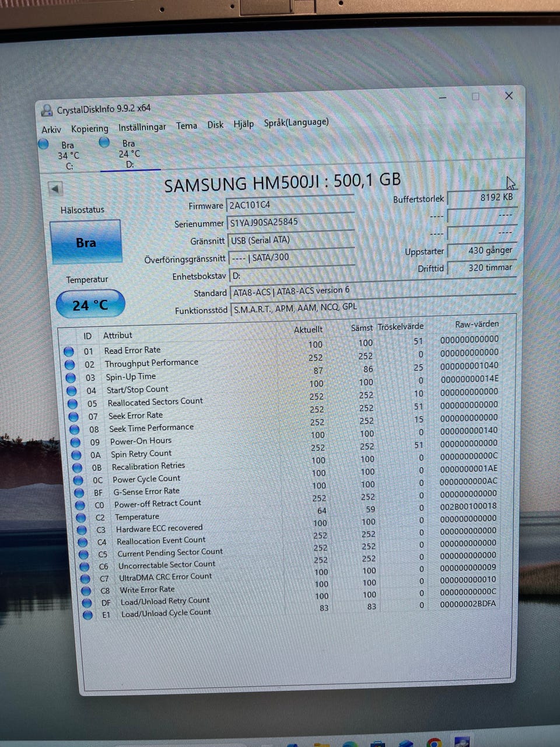Click the status dot for Hardware ECC recovered
The width and height of the screenshot is (560, 747).
(x=82, y=530)
